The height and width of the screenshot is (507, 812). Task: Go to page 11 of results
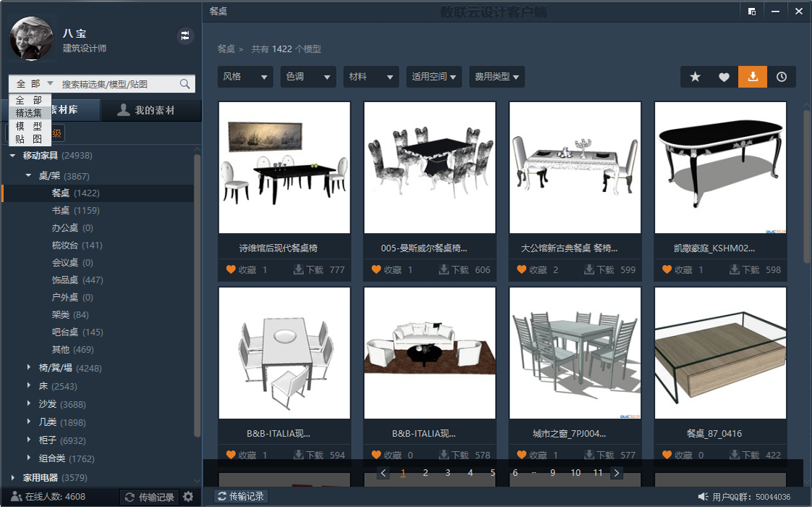click(x=598, y=473)
